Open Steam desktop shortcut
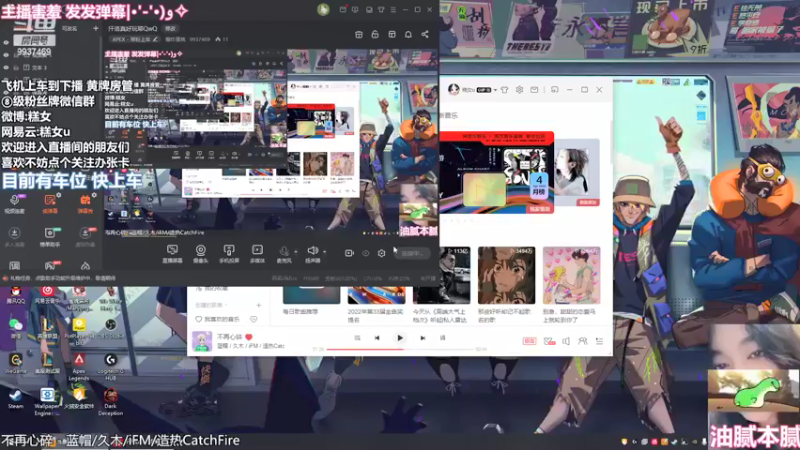This screenshot has width=800, height=450. pyautogui.click(x=15, y=398)
